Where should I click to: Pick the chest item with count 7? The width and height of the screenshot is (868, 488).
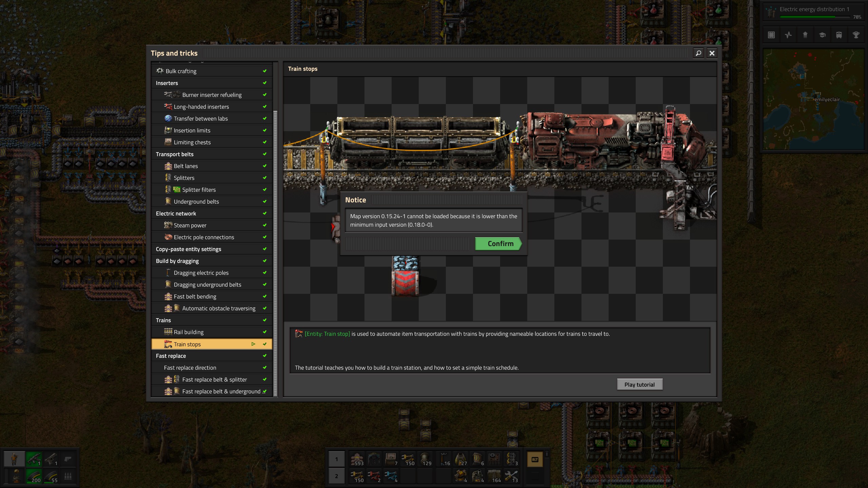click(x=391, y=459)
